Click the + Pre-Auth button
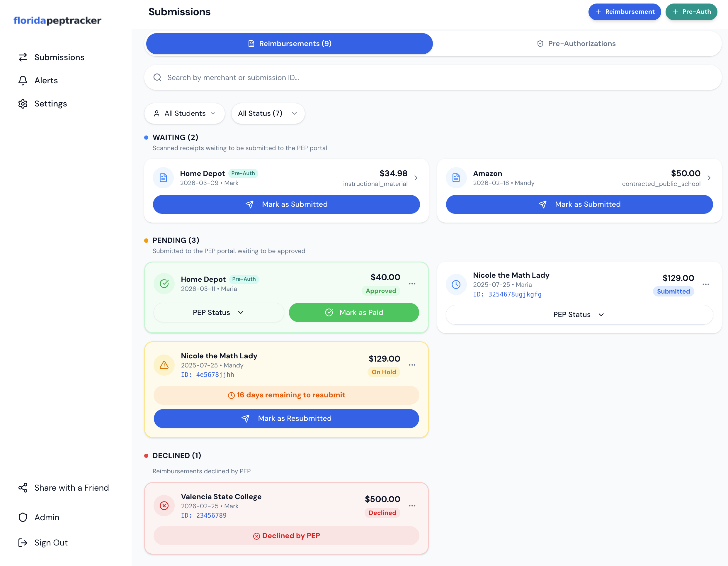 click(691, 12)
